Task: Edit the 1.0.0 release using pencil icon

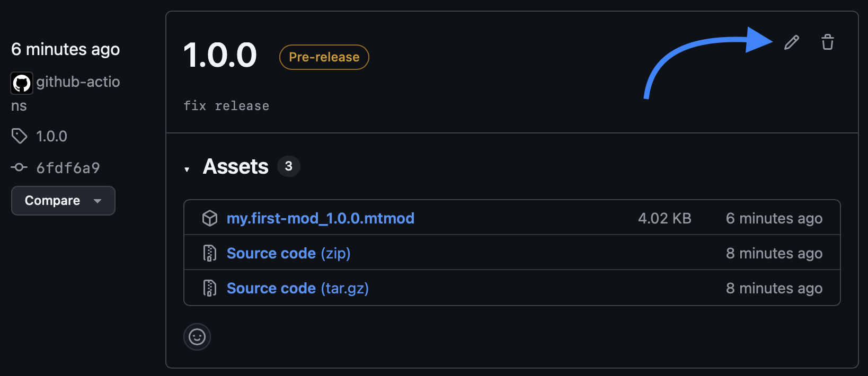Action: (x=791, y=42)
